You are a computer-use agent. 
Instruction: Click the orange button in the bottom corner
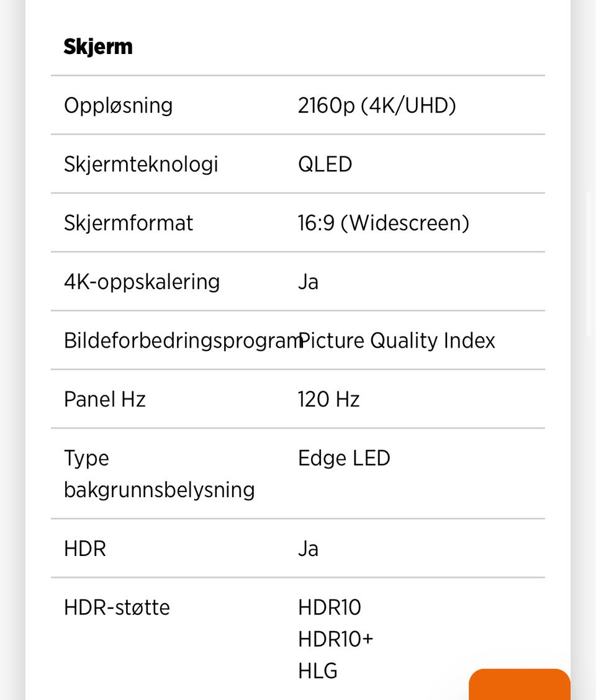[519, 684]
